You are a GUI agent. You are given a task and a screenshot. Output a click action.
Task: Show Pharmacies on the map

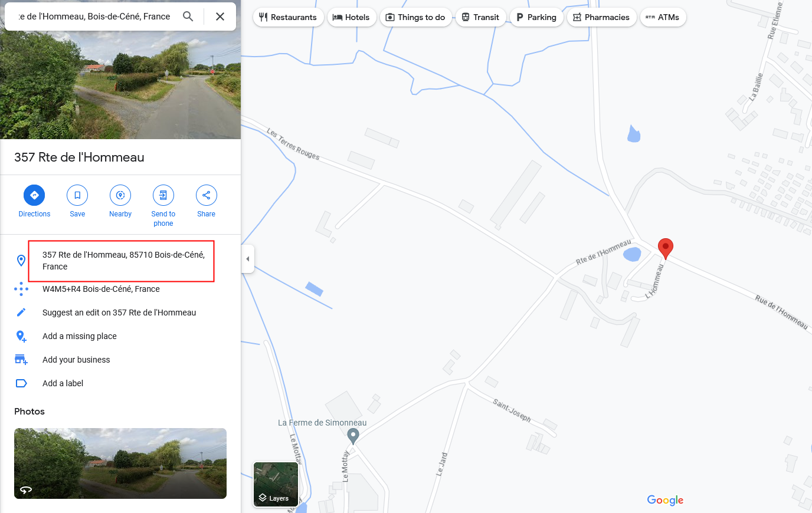tap(601, 17)
